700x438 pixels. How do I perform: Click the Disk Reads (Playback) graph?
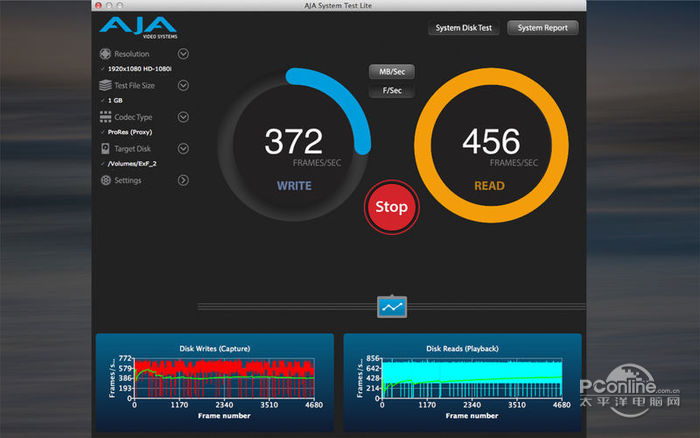tap(462, 382)
